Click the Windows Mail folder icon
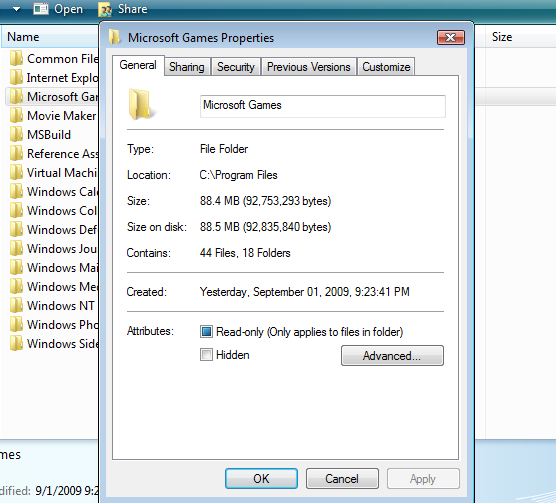This screenshot has width=556, height=503. click(x=16, y=268)
